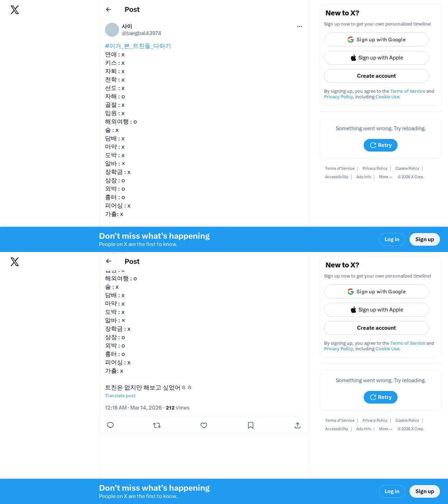Bookmark the post with the bookmark icon
Viewport: 448px width, 504px height.
click(251, 425)
